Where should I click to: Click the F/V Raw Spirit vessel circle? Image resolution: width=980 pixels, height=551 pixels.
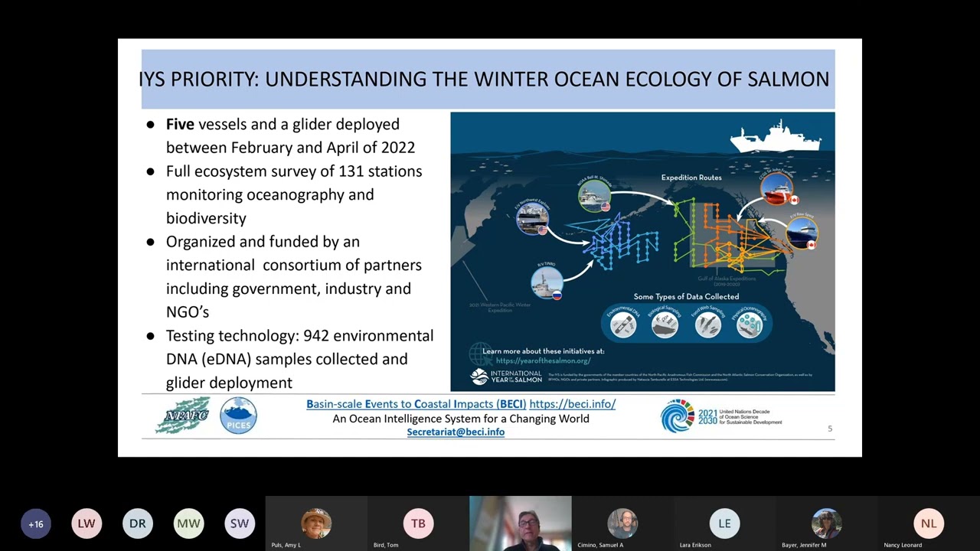tap(801, 234)
